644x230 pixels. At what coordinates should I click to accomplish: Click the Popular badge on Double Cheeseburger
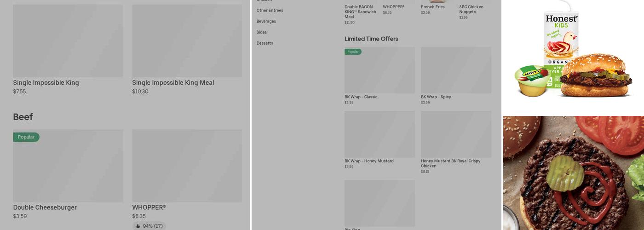coord(26,137)
